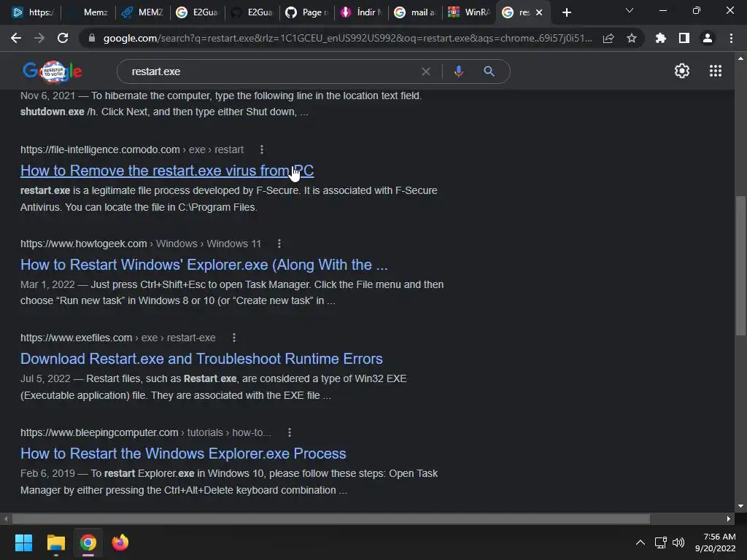This screenshot has height=560, width=747.
Task: Select the text 'Nov 6, 2021' snippet date
Action: (47, 96)
